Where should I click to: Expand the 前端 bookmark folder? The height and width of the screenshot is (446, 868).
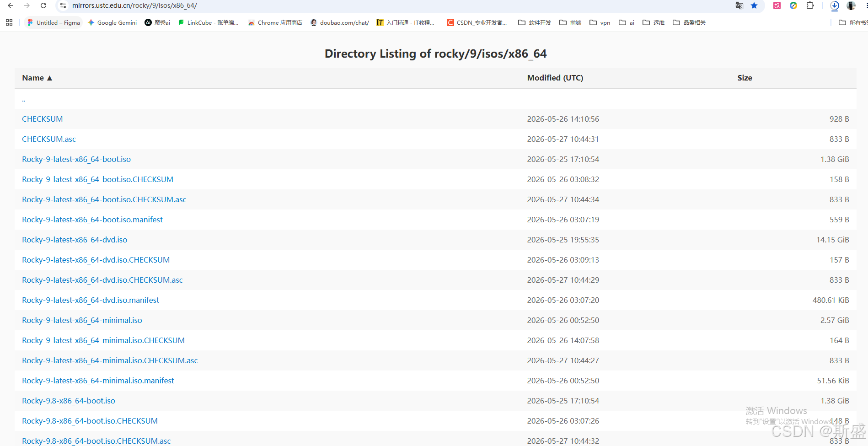coord(570,22)
